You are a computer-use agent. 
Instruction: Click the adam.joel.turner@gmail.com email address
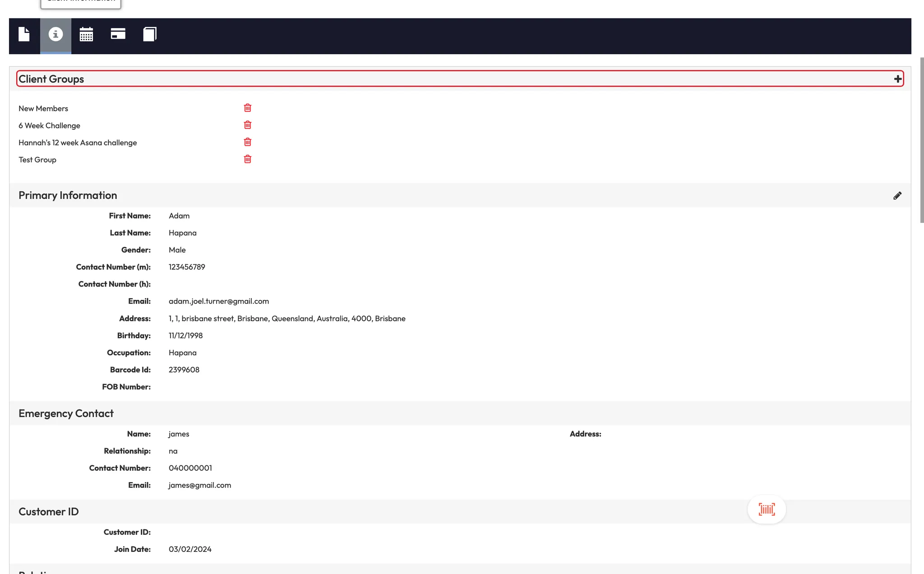point(219,301)
